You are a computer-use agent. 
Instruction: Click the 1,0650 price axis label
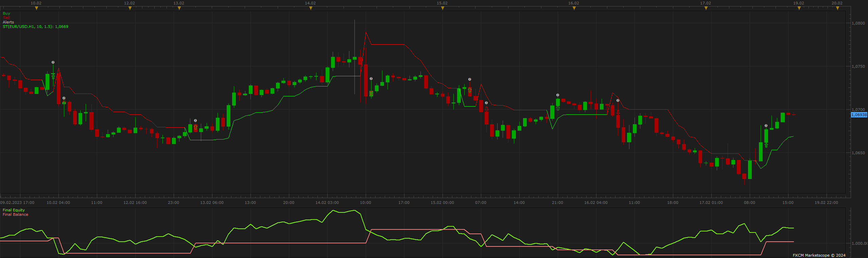point(858,153)
